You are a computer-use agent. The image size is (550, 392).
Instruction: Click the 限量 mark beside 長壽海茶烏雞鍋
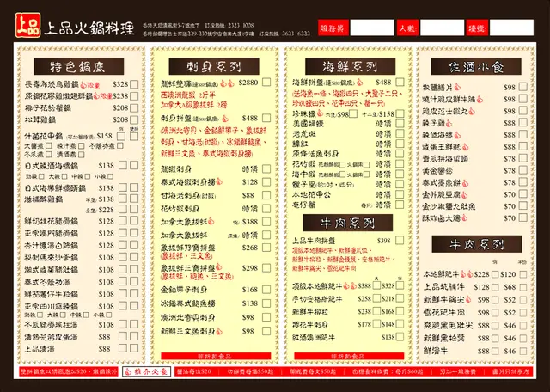coord(99,84)
